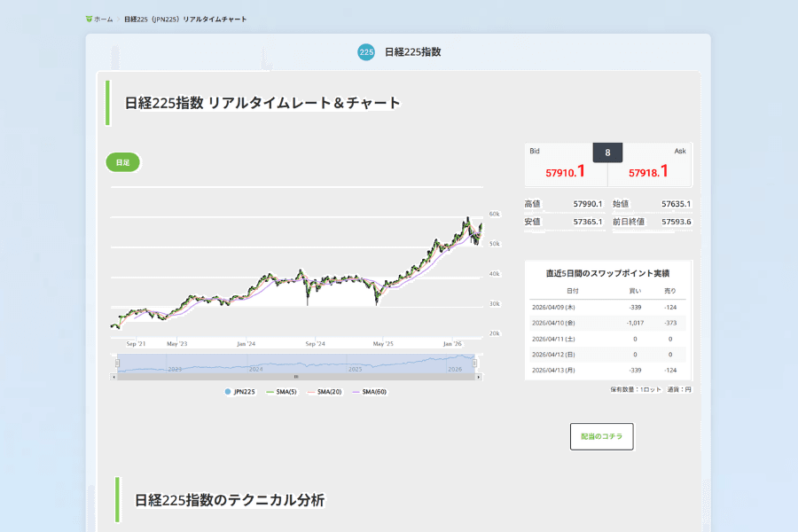Select the 日足 timeframe button
This screenshot has width=798, height=532.
(x=122, y=161)
